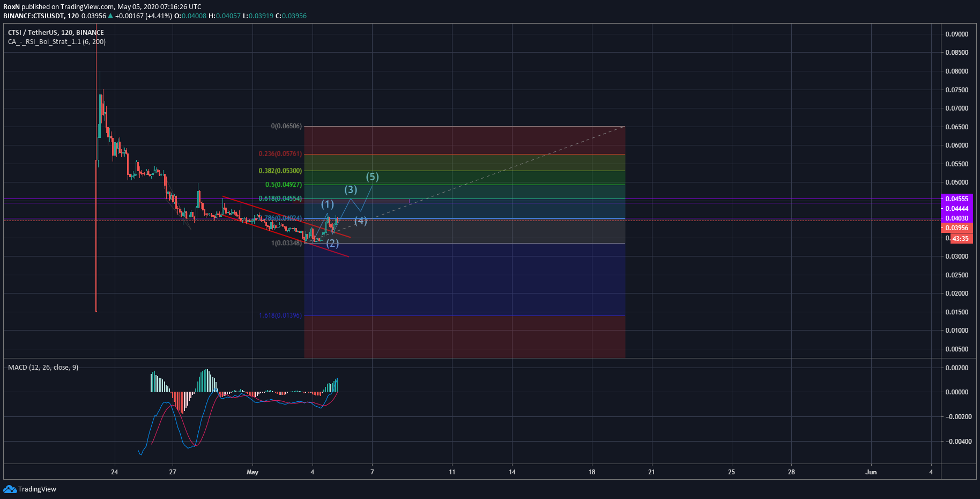Image resolution: width=980 pixels, height=499 pixels.
Task: Click the CA_-_RSI_Bol_Strat_1.1 indicator label
Action: tap(57, 41)
